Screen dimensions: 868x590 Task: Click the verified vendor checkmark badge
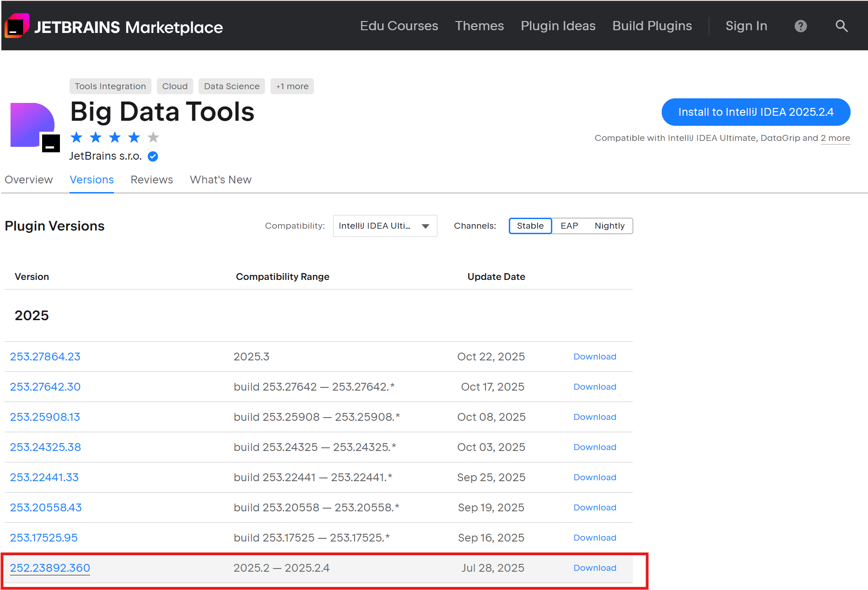(x=153, y=156)
